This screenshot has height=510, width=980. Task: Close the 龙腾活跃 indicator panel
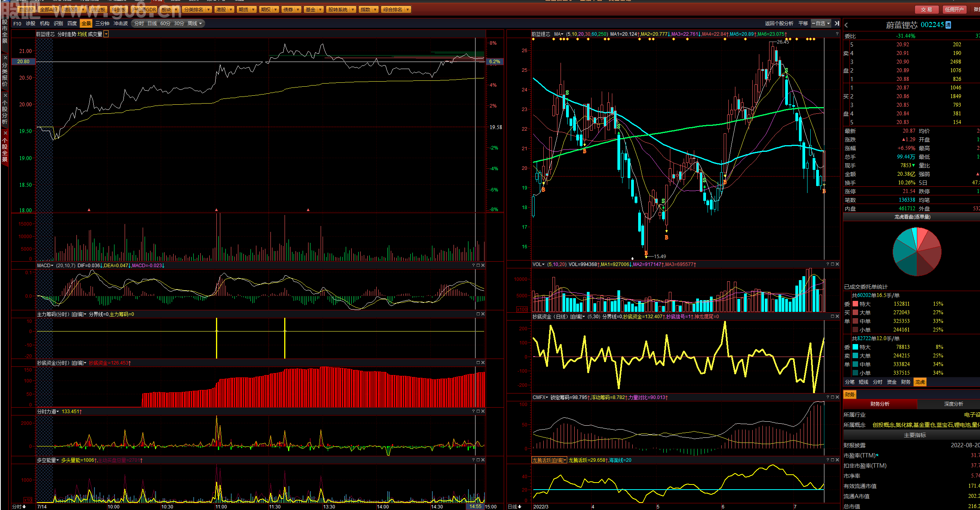point(837,460)
